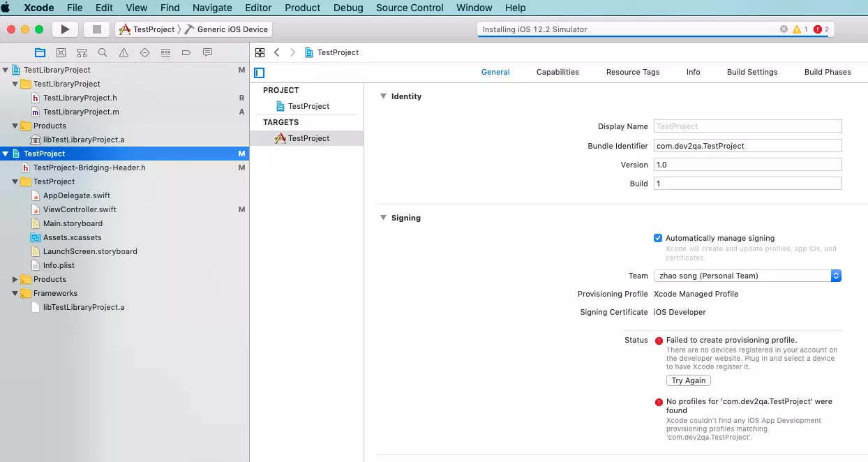Open the Team dropdown

click(747, 276)
